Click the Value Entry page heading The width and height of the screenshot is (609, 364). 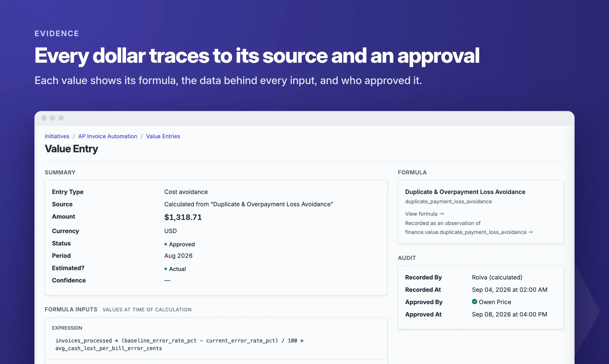coord(71,149)
